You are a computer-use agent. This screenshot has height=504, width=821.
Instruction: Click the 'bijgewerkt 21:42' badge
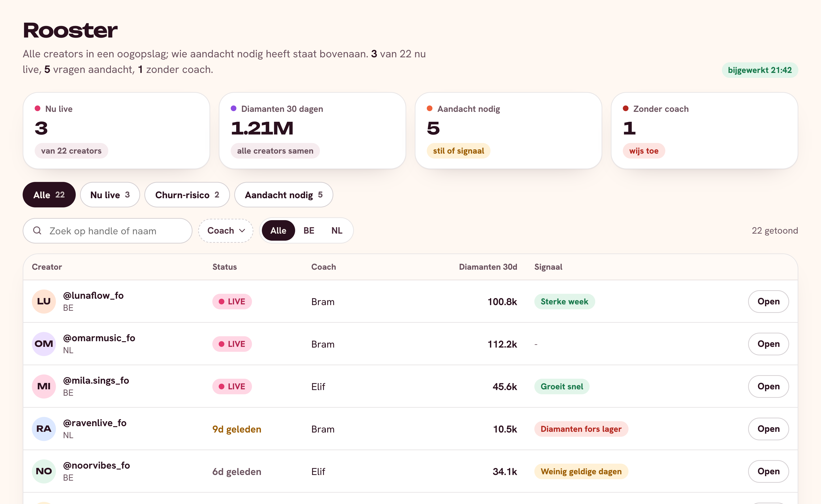pos(760,70)
